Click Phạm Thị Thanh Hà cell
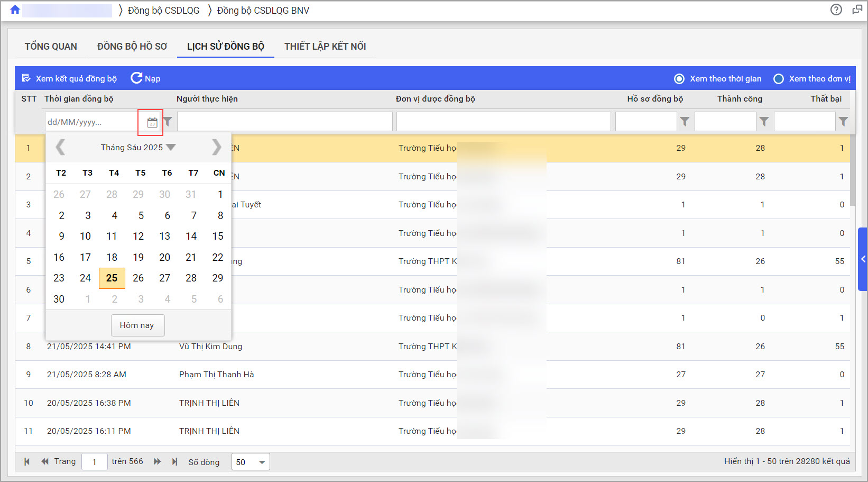868x482 pixels. (217, 375)
